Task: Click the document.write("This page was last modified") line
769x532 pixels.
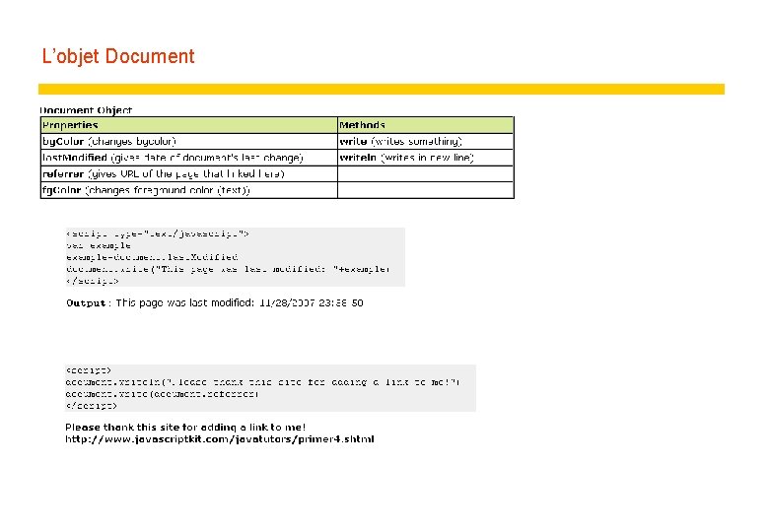Action: click(228, 269)
